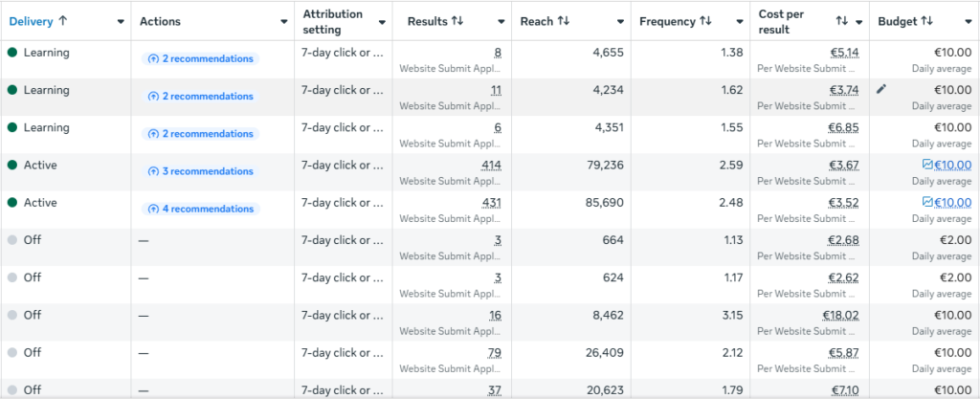Sort by the Budget column arrows icon
The width and height of the screenshot is (980, 399).
coord(926,21)
